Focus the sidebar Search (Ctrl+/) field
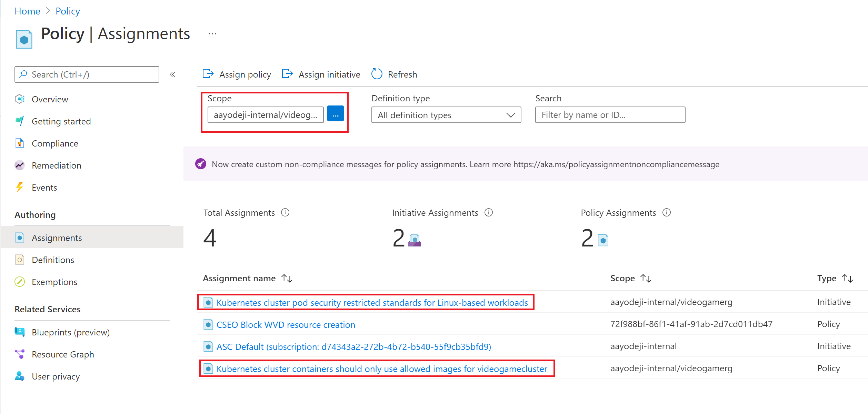Viewport: 868px width, 414px height. tap(87, 74)
